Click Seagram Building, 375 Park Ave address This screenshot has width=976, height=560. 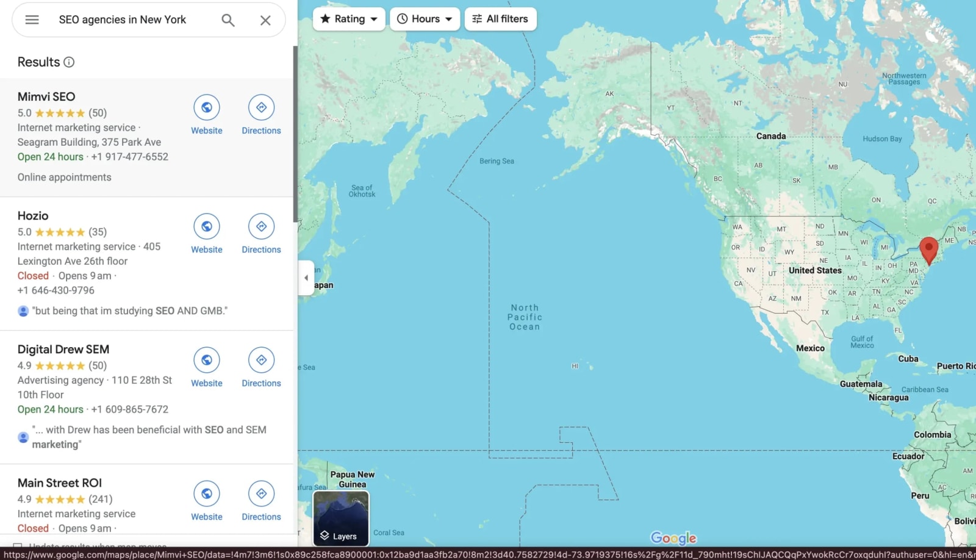[90, 142]
